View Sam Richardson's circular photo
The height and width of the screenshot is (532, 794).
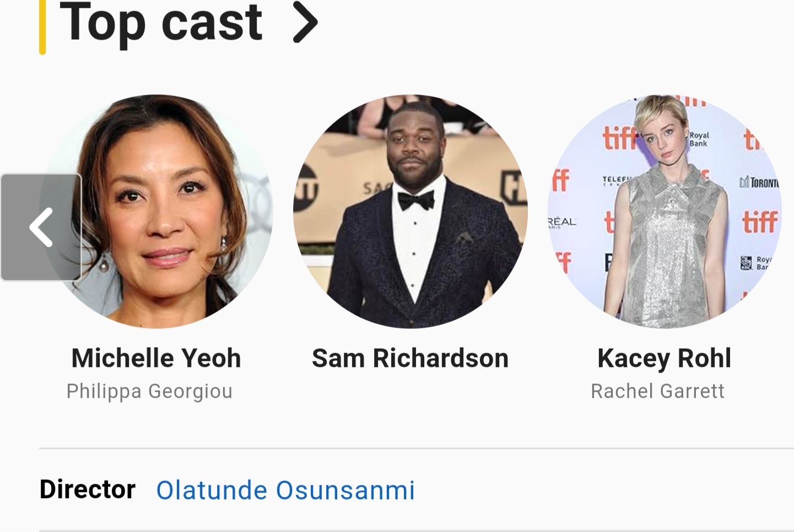(410, 211)
